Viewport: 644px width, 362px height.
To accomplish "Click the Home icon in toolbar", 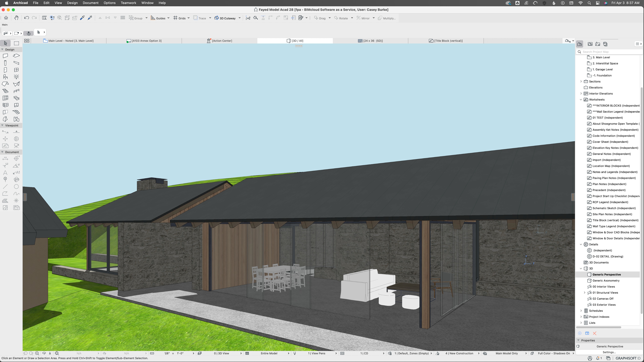I will (6, 18).
